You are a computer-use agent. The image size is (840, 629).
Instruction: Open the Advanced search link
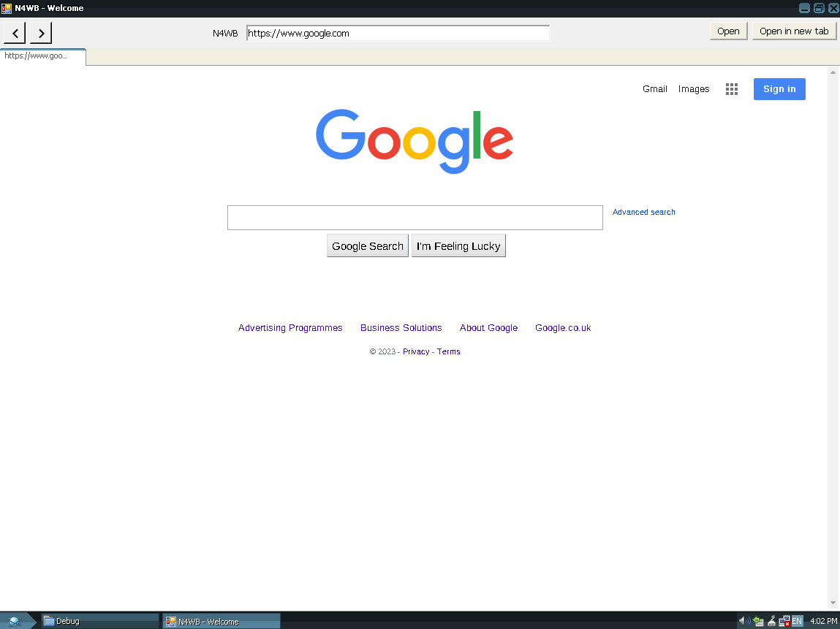pos(643,212)
